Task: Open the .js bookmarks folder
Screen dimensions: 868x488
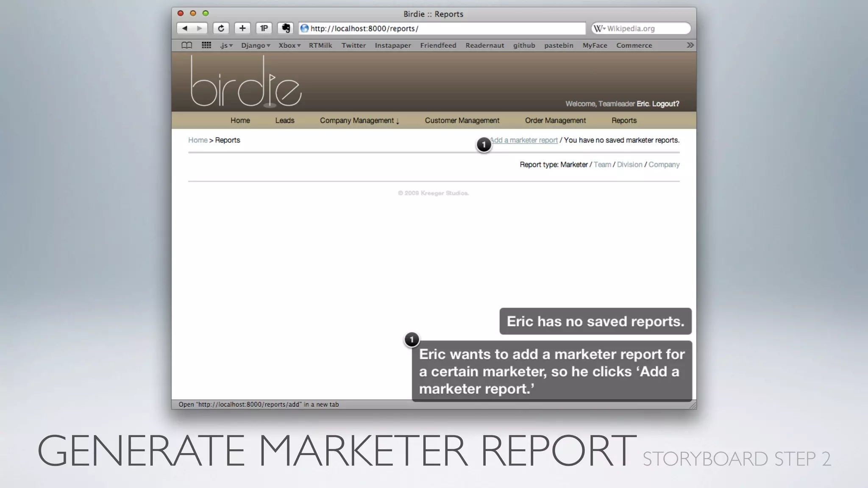Action: [226, 45]
